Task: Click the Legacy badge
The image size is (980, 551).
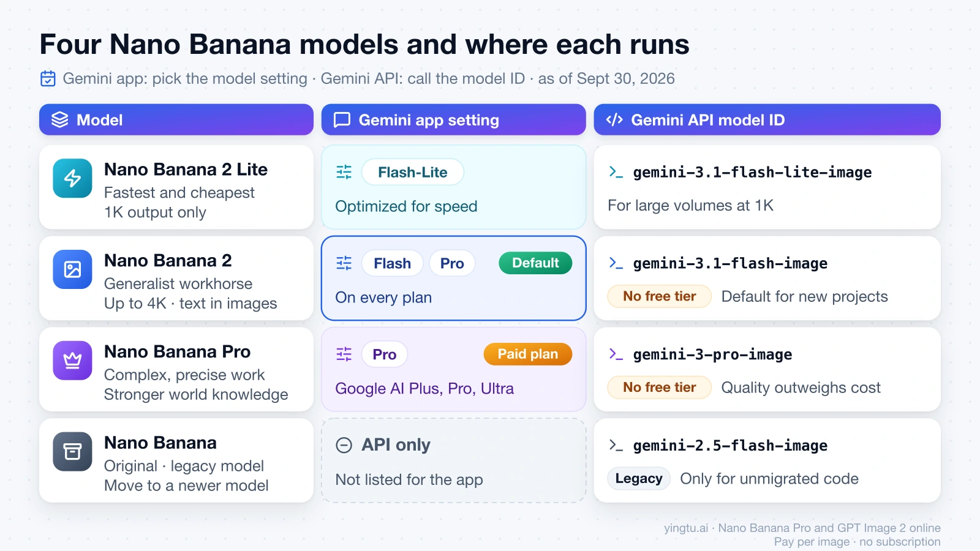Action: pyautogui.click(x=639, y=479)
